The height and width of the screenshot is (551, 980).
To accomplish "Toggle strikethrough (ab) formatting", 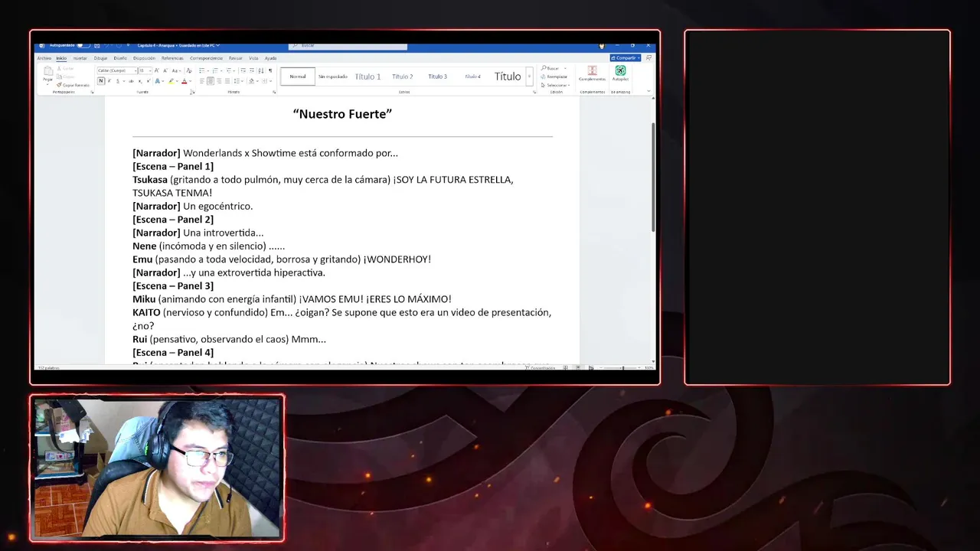I will point(131,81).
